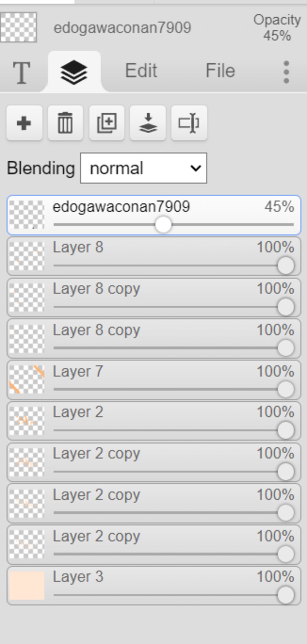Open the text tool tab

(21, 72)
